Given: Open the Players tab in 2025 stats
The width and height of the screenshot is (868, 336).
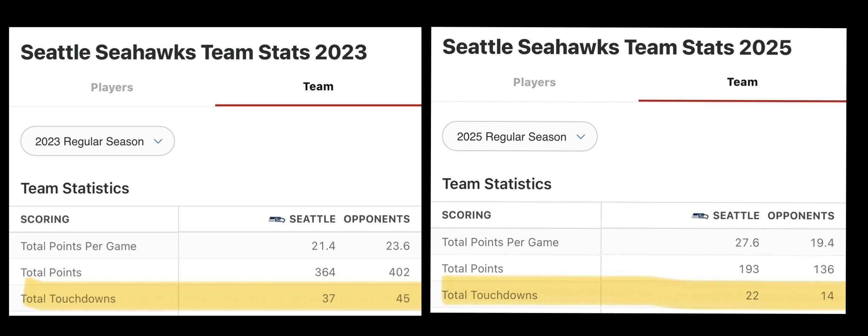Looking at the screenshot, I should (534, 82).
